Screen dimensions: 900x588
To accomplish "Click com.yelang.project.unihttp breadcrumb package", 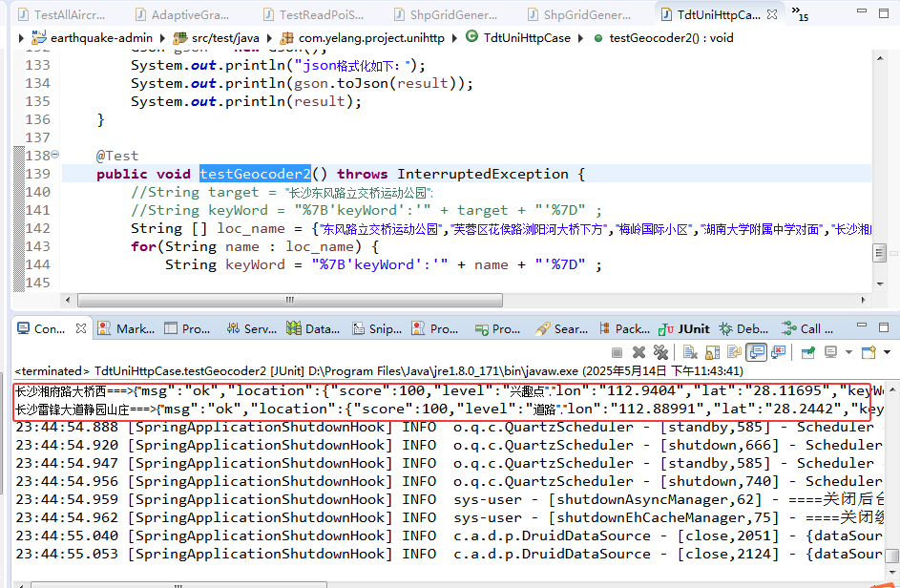I will point(371,38).
